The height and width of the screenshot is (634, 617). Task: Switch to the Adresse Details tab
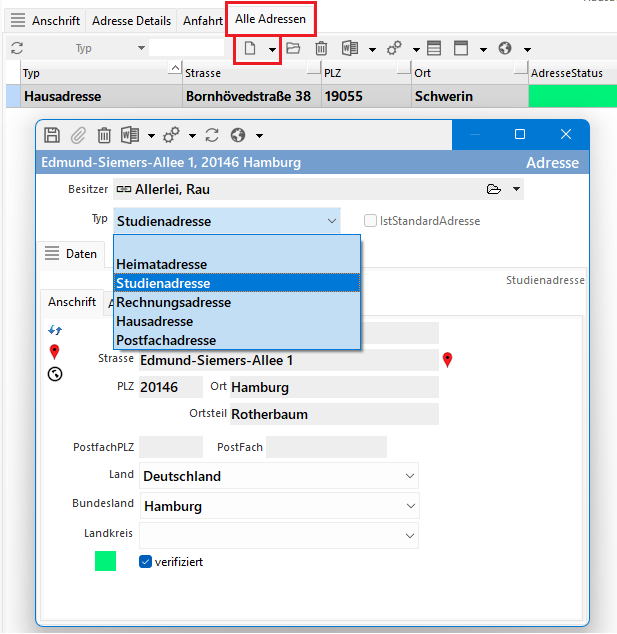tap(129, 20)
